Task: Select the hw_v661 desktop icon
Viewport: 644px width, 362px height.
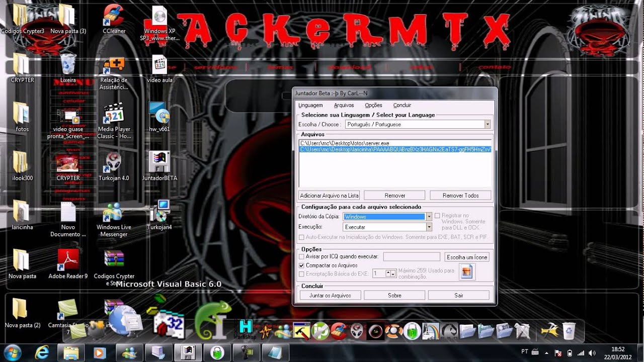Action: 159,117
